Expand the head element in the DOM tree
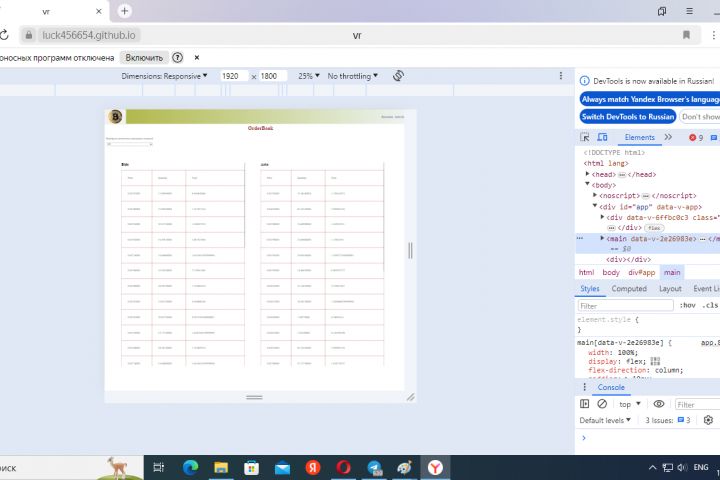 coord(587,174)
